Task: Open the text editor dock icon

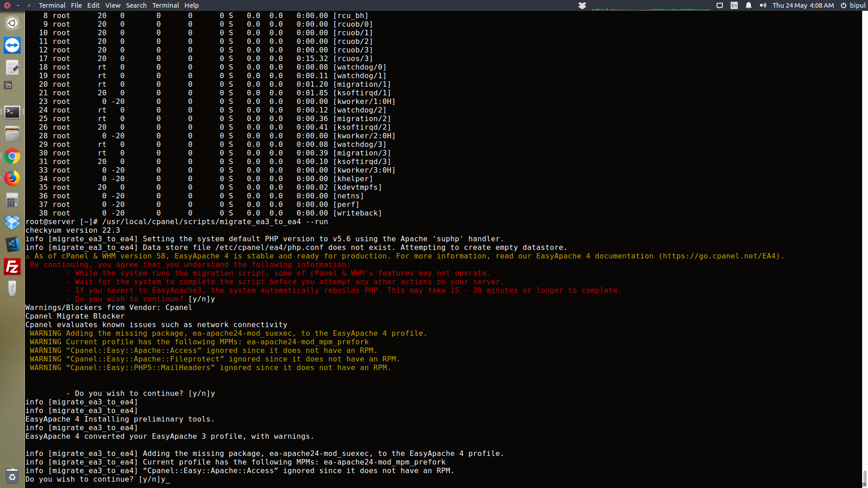Action: [x=12, y=67]
